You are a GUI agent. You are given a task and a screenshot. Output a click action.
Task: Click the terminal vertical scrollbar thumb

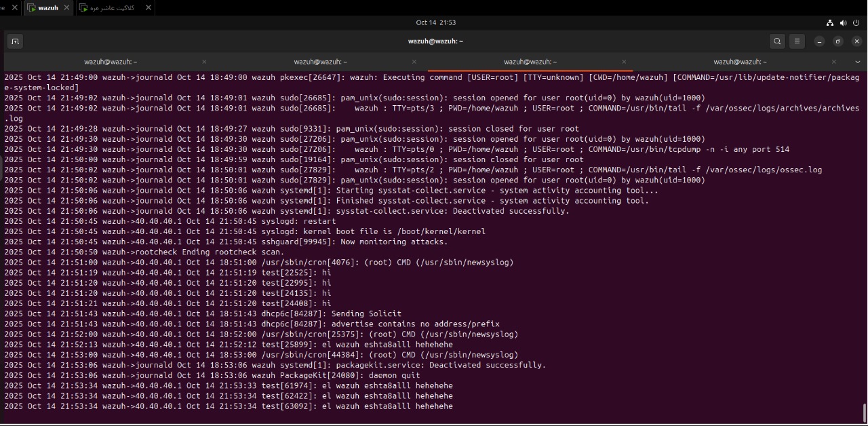pos(864,412)
